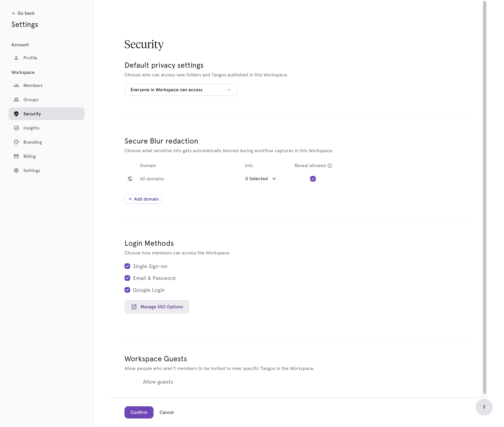504x427 pixels.
Task: Click the All domains row text
Action: click(152, 179)
